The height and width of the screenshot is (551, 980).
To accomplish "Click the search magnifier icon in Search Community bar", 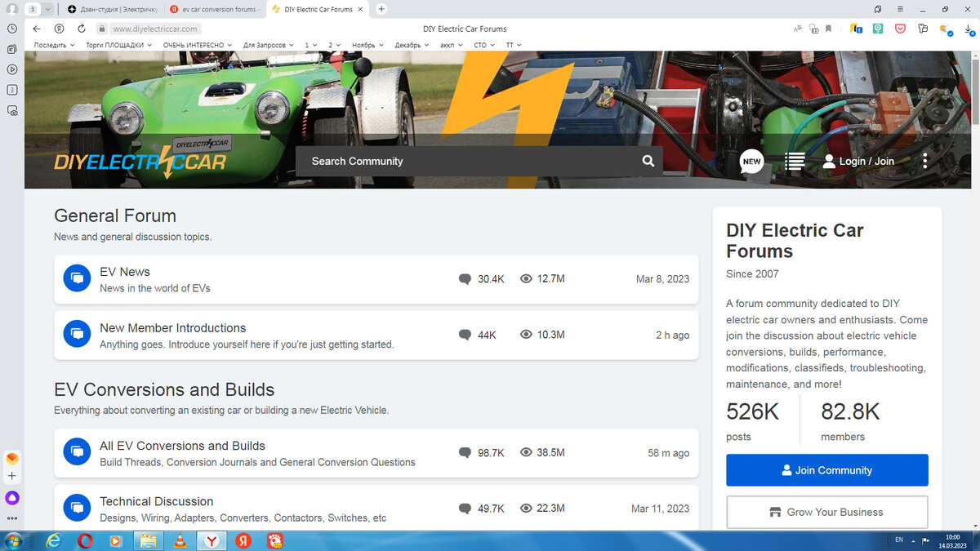I will point(648,161).
